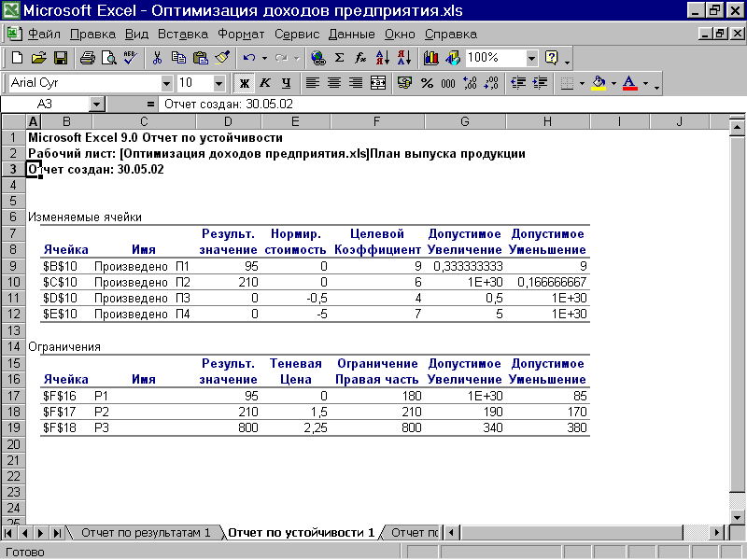Open the borders dropdown arrow

(582, 83)
